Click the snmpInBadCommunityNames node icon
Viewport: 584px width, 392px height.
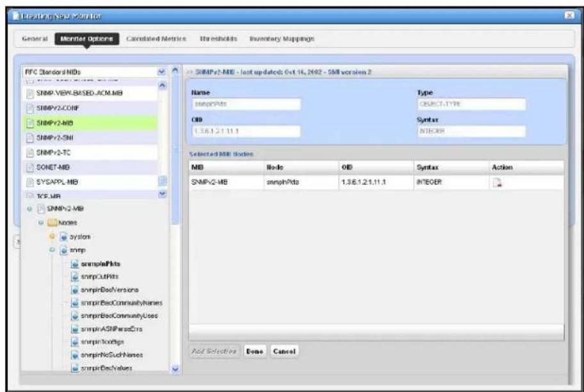pyautogui.click(x=75, y=303)
